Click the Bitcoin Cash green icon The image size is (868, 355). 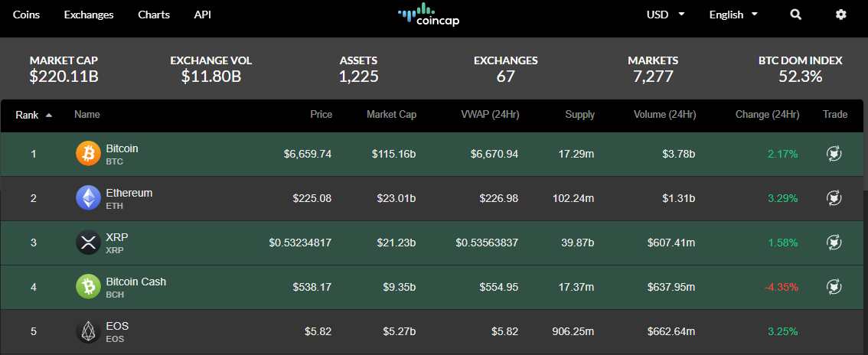pyautogui.click(x=88, y=287)
